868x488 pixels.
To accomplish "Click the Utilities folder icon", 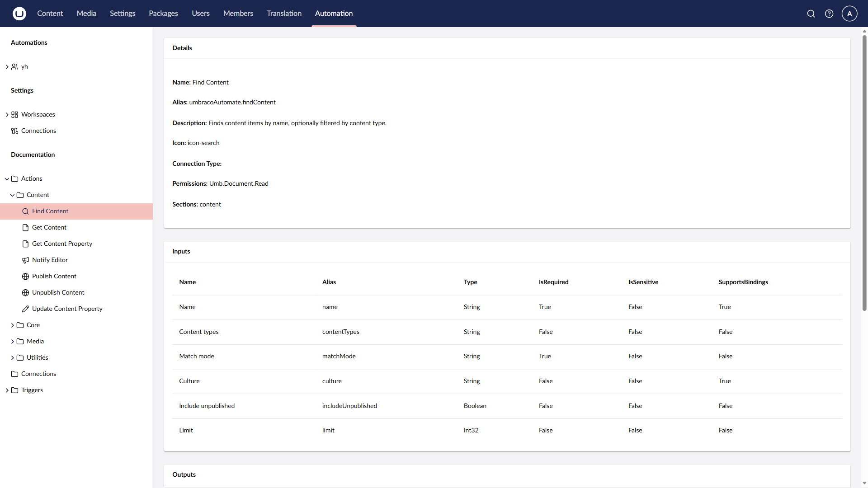I will tap(20, 358).
